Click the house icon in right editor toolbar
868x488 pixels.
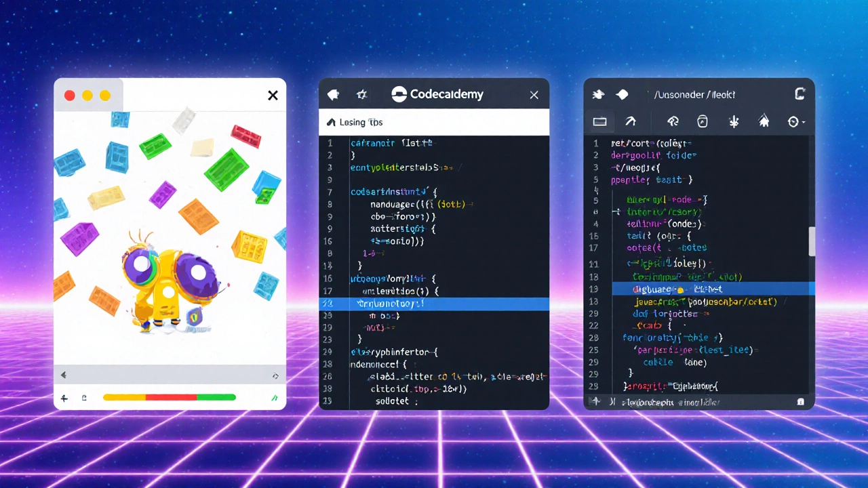point(764,122)
